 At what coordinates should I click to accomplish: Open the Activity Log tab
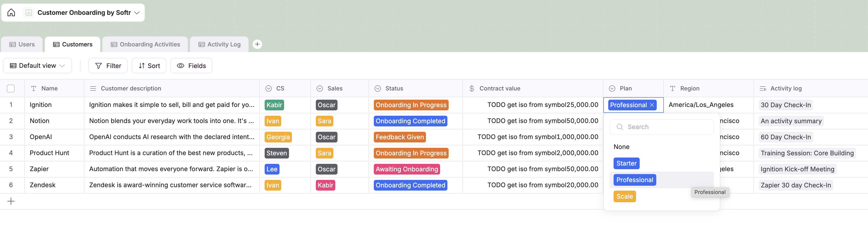219,44
